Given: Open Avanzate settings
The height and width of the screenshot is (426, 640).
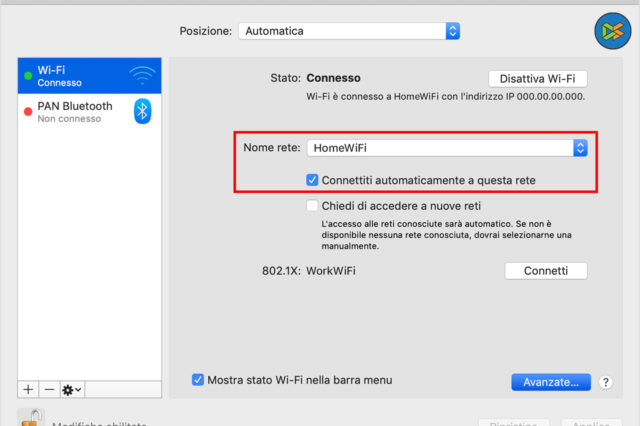Looking at the screenshot, I should pos(551,382).
